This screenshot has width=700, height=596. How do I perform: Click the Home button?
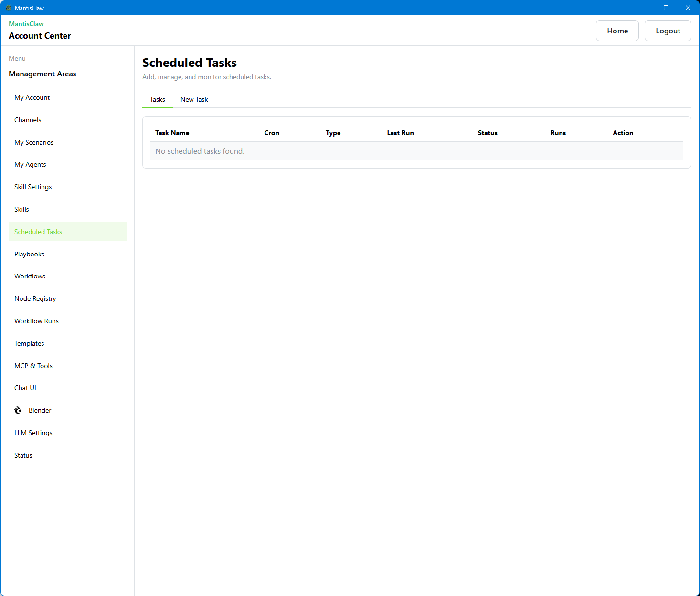click(617, 31)
